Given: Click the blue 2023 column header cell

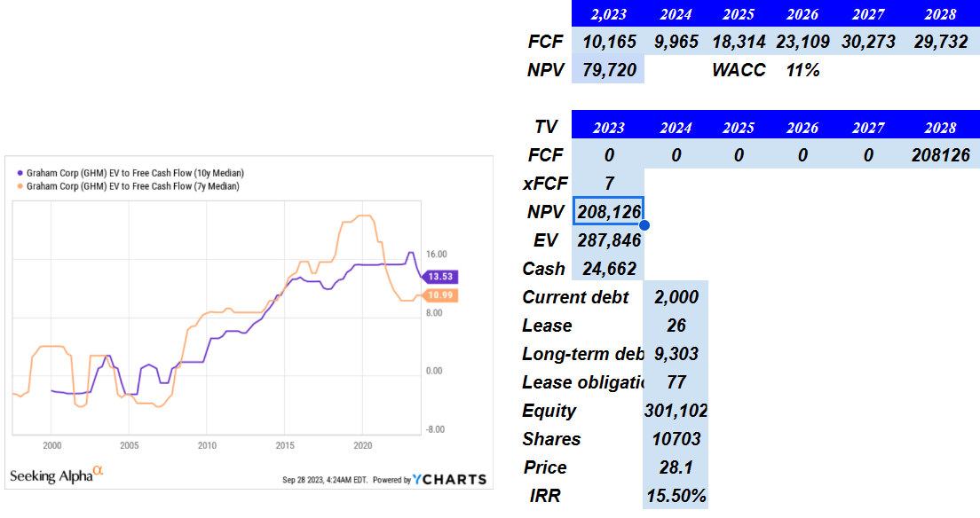Looking at the screenshot, I should coord(611,126).
